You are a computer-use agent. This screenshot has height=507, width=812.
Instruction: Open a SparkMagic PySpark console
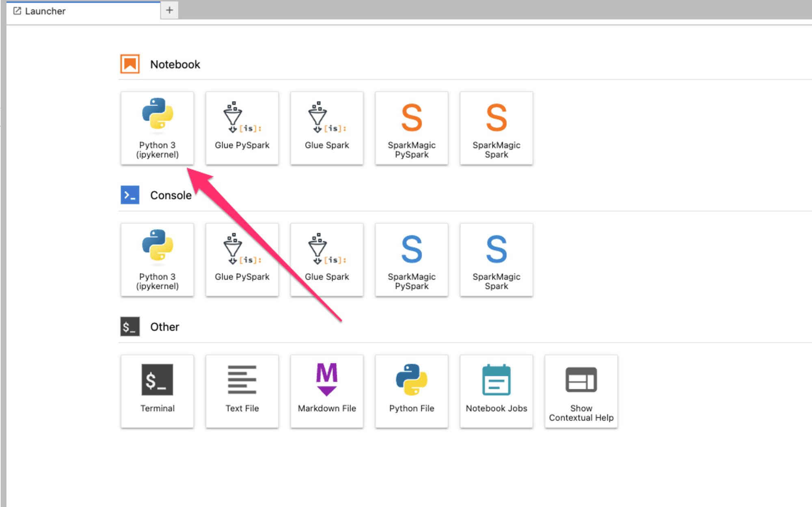(412, 260)
